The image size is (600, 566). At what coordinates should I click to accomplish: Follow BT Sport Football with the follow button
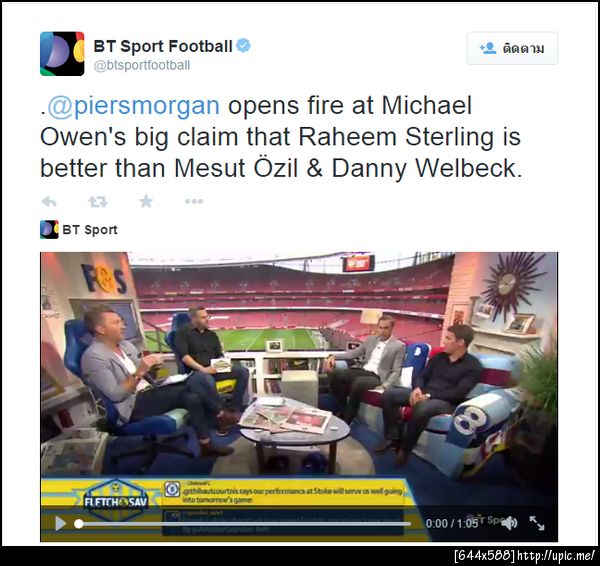click(512, 48)
